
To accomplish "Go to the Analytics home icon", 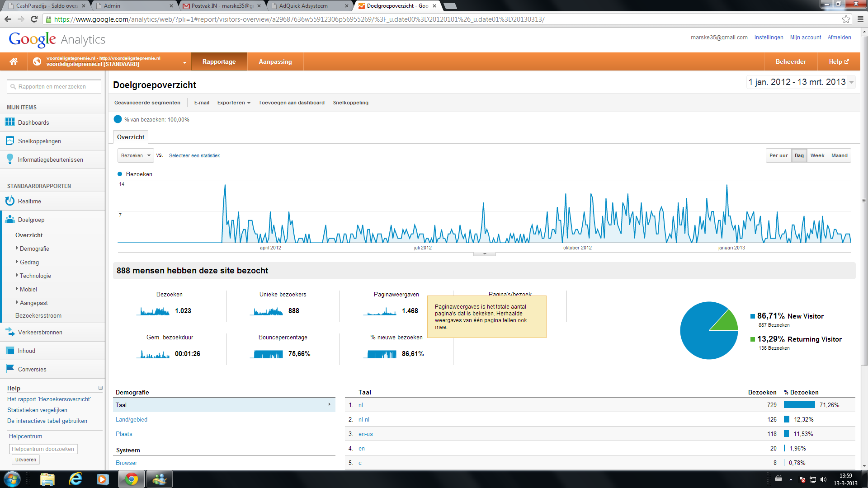I will pos(14,61).
